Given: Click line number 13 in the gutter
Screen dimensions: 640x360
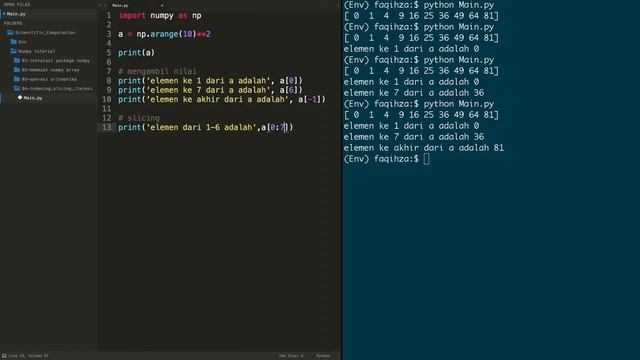Looking at the screenshot, I should pyautogui.click(x=107, y=127).
